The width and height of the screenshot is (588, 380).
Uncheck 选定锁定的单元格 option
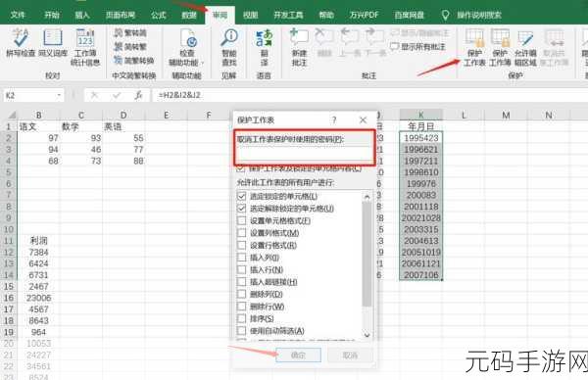241,196
